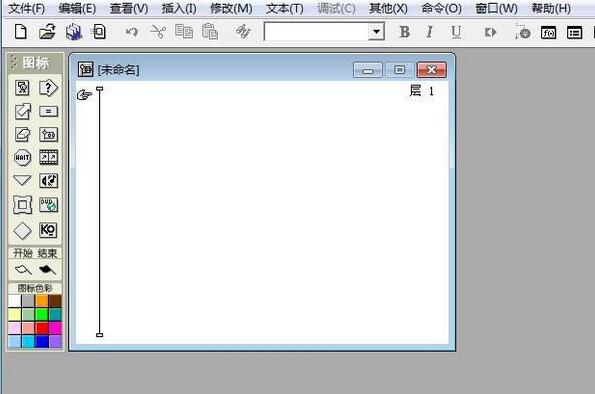Click the Restart run icon
This screenshot has width=595, height=394.
[490, 33]
